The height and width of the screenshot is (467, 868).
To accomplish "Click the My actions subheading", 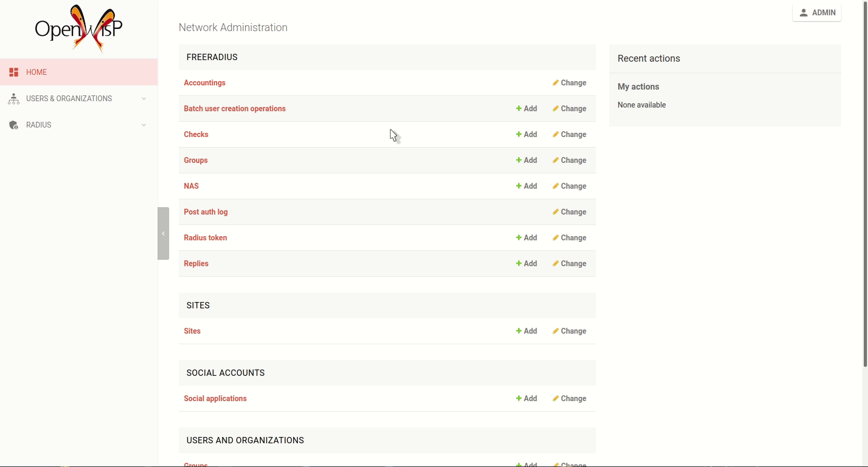I will coord(638,86).
